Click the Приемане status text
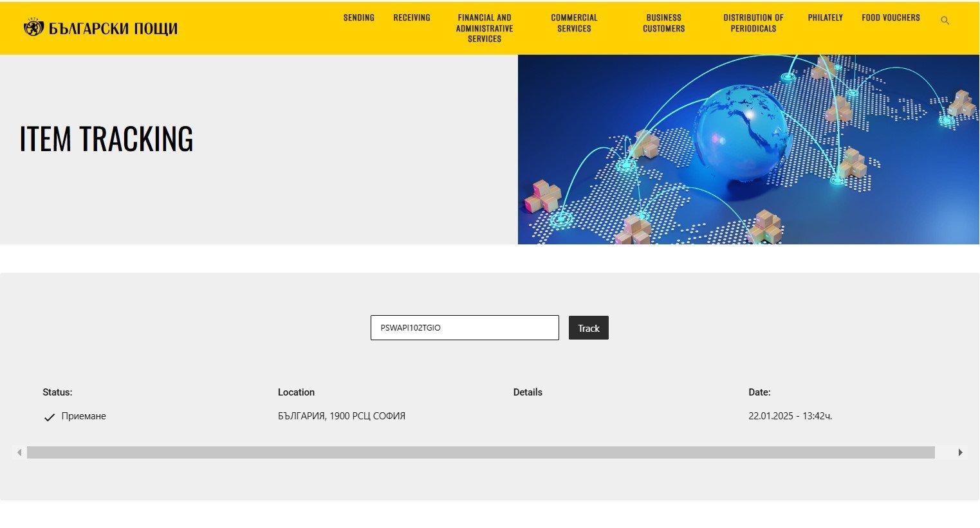 [x=84, y=416]
